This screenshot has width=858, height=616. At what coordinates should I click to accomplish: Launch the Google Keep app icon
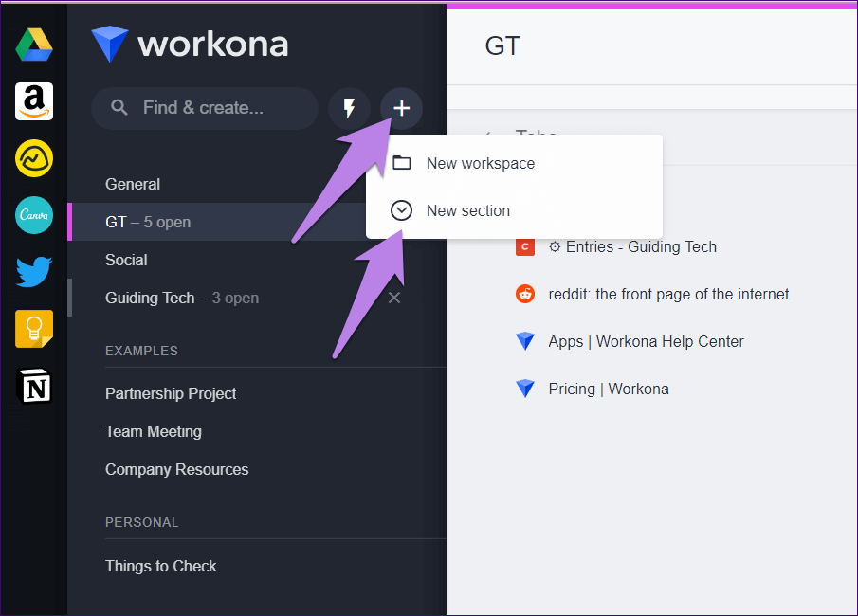[34, 329]
